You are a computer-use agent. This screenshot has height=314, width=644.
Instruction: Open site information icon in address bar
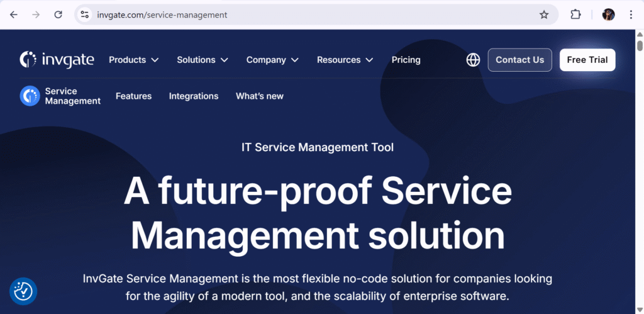[85, 15]
